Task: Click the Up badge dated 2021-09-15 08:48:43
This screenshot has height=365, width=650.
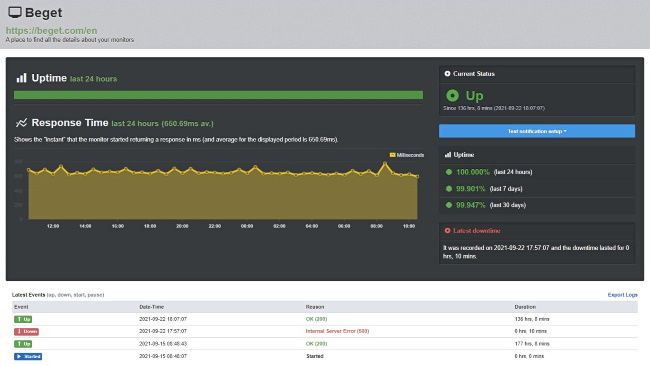Action: 23,344
